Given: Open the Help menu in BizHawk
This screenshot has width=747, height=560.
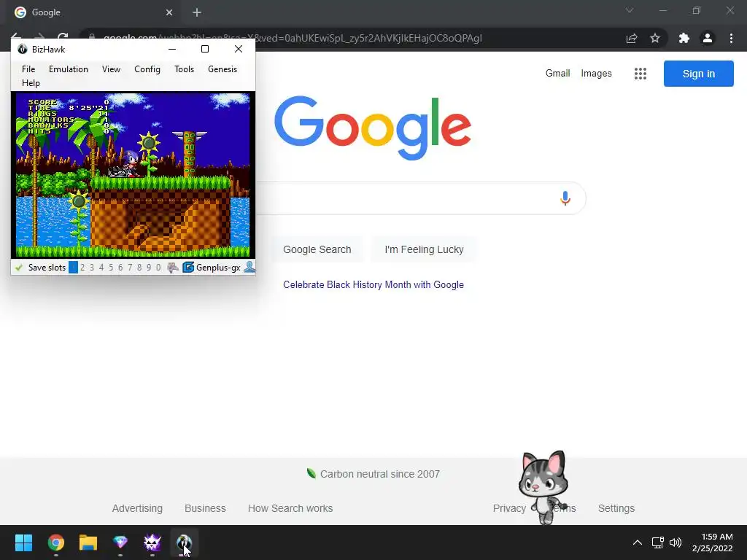Looking at the screenshot, I should tap(31, 83).
